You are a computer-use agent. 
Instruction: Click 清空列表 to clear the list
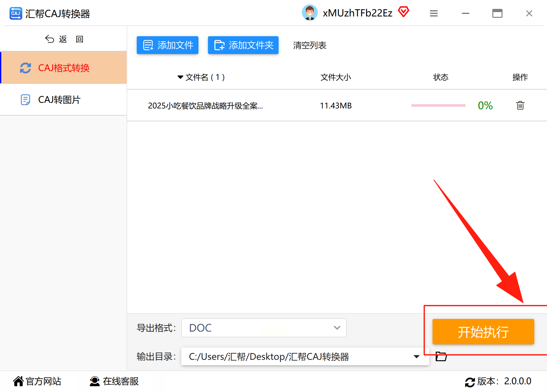[x=309, y=45]
